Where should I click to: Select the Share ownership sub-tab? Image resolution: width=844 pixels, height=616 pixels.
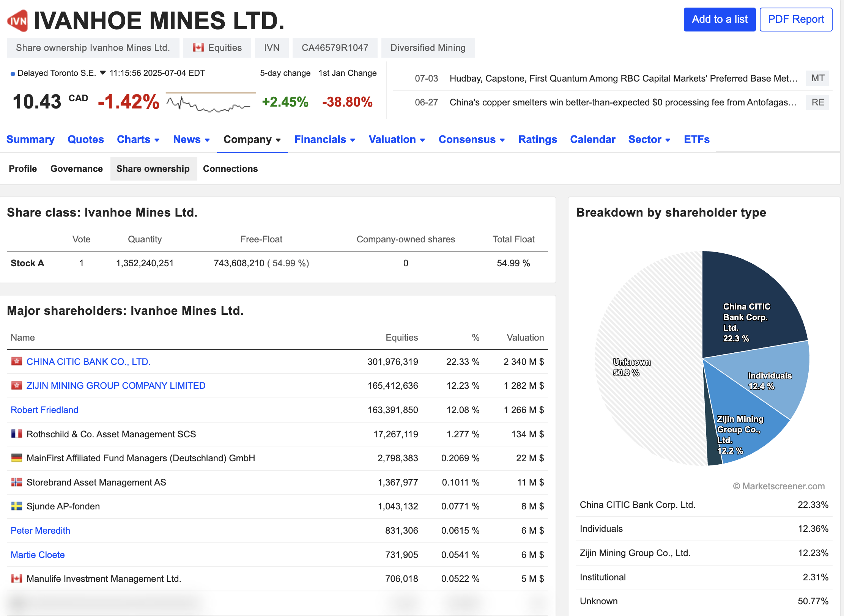pyautogui.click(x=153, y=169)
